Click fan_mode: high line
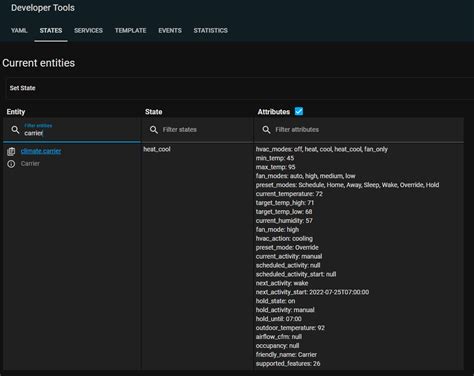Viewport: 474px width, 376px height. tap(277, 230)
